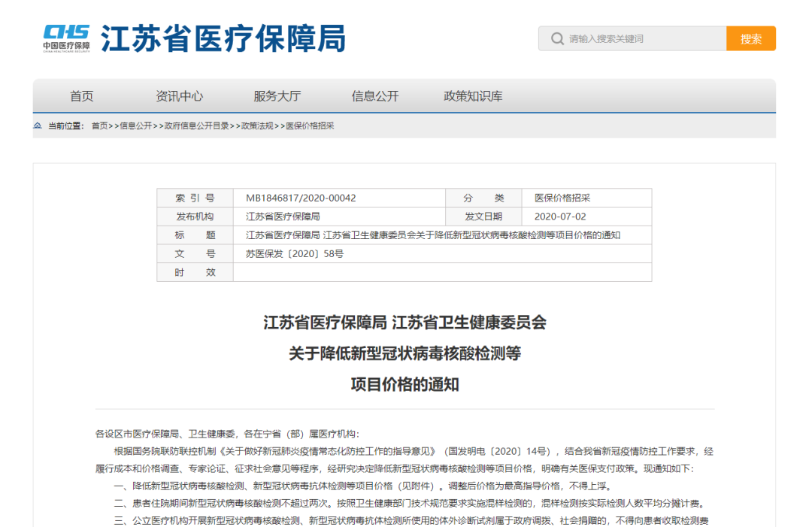The height and width of the screenshot is (527, 812).
Task: Open the 信息公开 navigation menu item
Action: click(x=375, y=96)
